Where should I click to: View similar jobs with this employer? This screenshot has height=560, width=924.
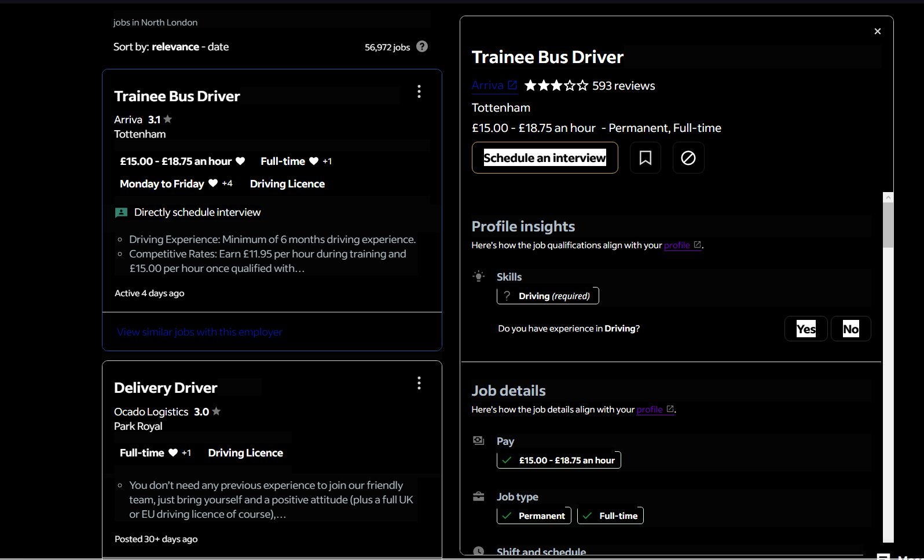pos(200,332)
